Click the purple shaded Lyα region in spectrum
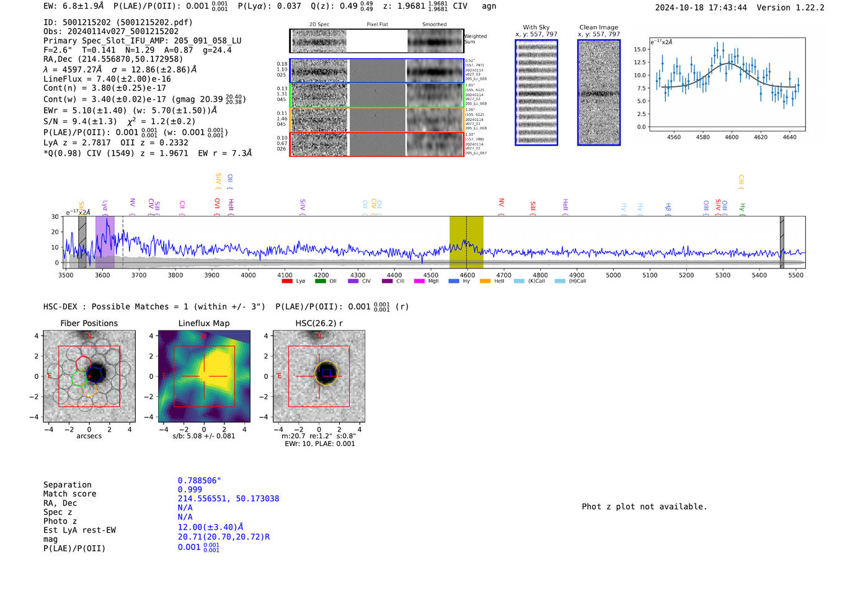The image size is (868, 591). click(x=104, y=242)
